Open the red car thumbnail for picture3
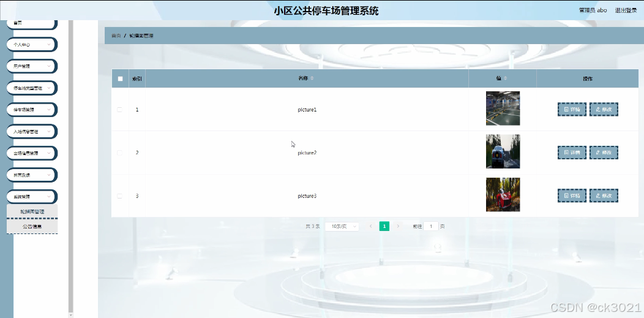Screen dimensions: 644x318 [503, 195]
